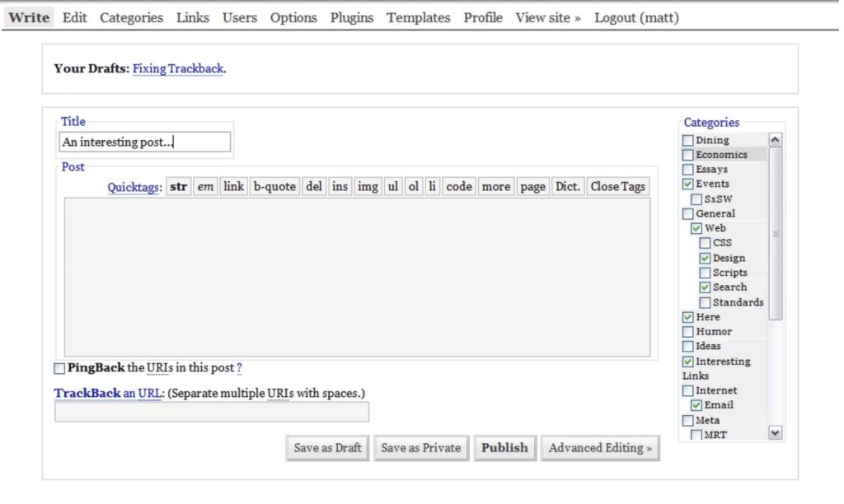Open the "Fixing Trackback" draft

178,69
